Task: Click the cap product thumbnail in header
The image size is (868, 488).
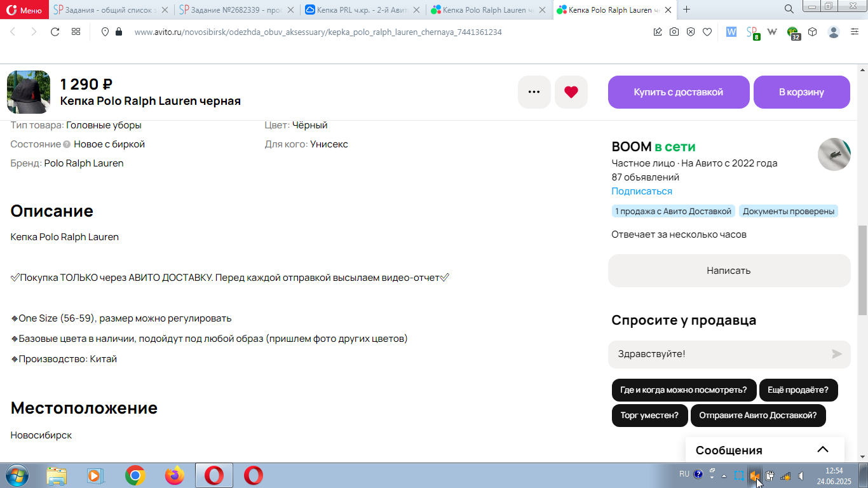Action: 29,92
